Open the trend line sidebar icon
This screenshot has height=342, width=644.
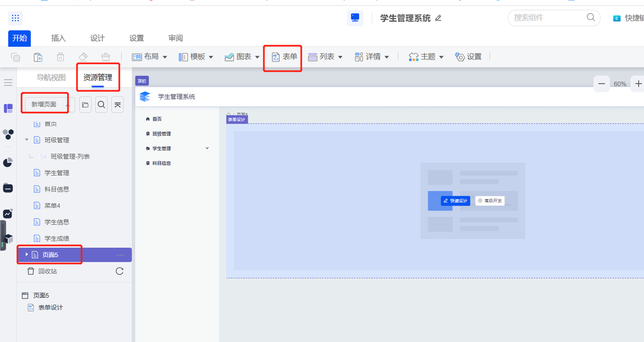click(8, 214)
